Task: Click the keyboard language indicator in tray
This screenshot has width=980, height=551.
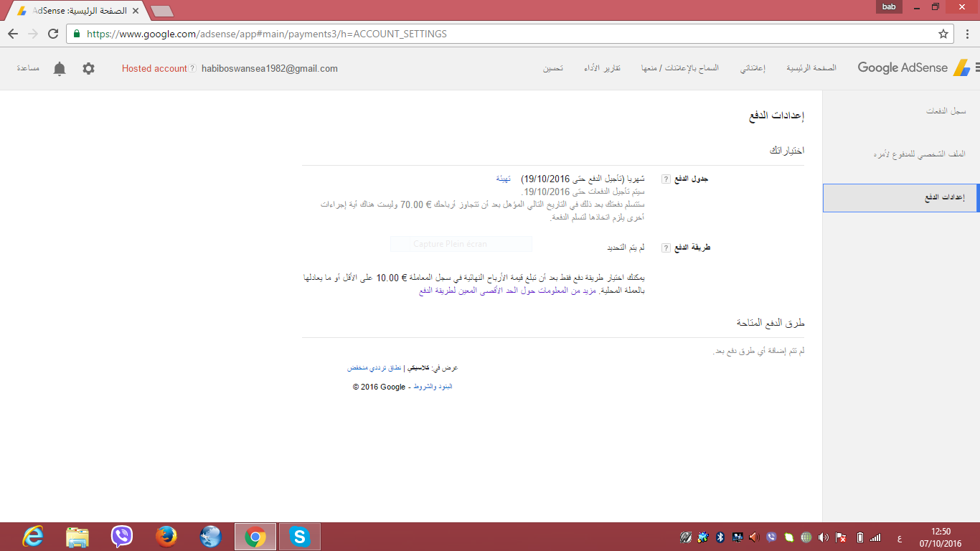Action: click(900, 537)
